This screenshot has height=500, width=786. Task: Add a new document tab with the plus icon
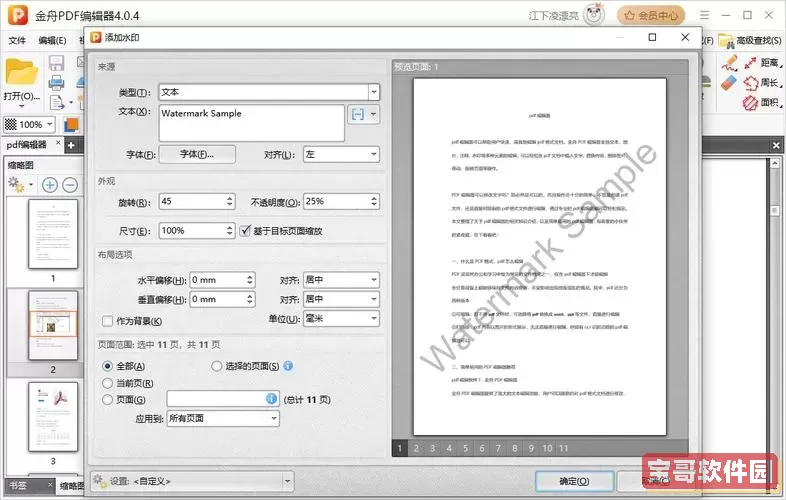(x=71, y=145)
